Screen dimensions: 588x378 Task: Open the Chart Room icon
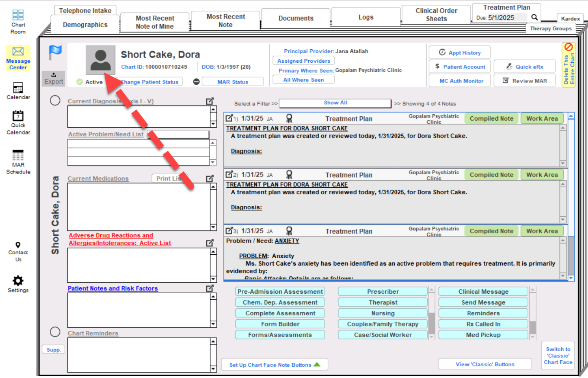(18, 16)
